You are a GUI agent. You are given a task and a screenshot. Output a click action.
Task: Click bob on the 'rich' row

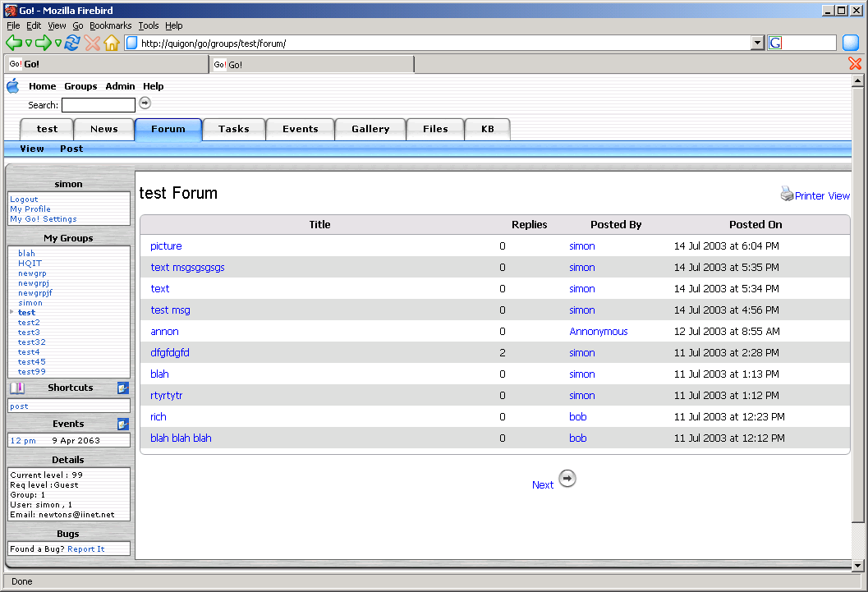tap(578, 416)
